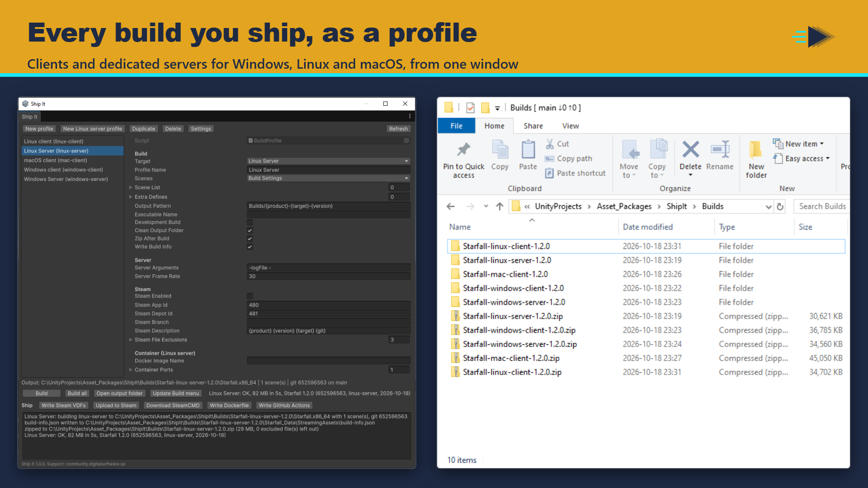This screenshot has height=488, width=868.
Task: Click Pin to Quick access icon
Action: coord(463,149)
